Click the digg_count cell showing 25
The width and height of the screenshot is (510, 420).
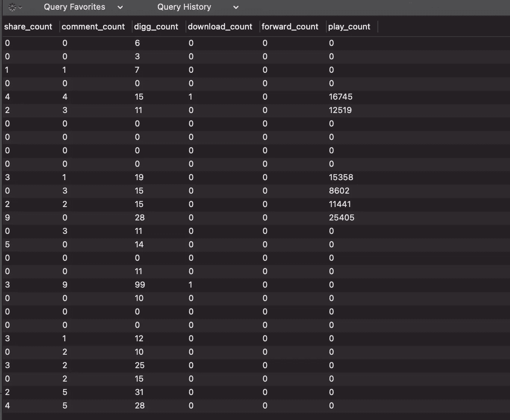pos(139,366)
